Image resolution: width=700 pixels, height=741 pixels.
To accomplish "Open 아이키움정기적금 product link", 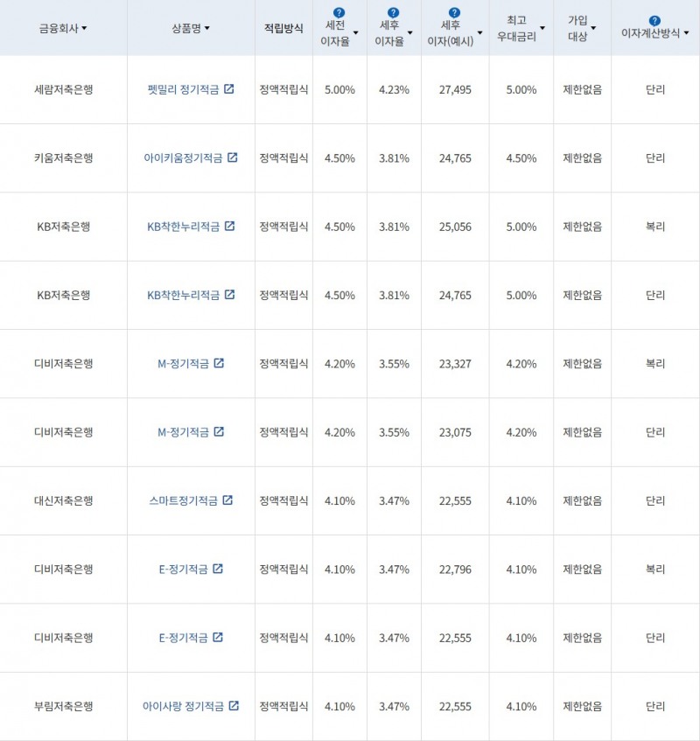I will 183,158.
